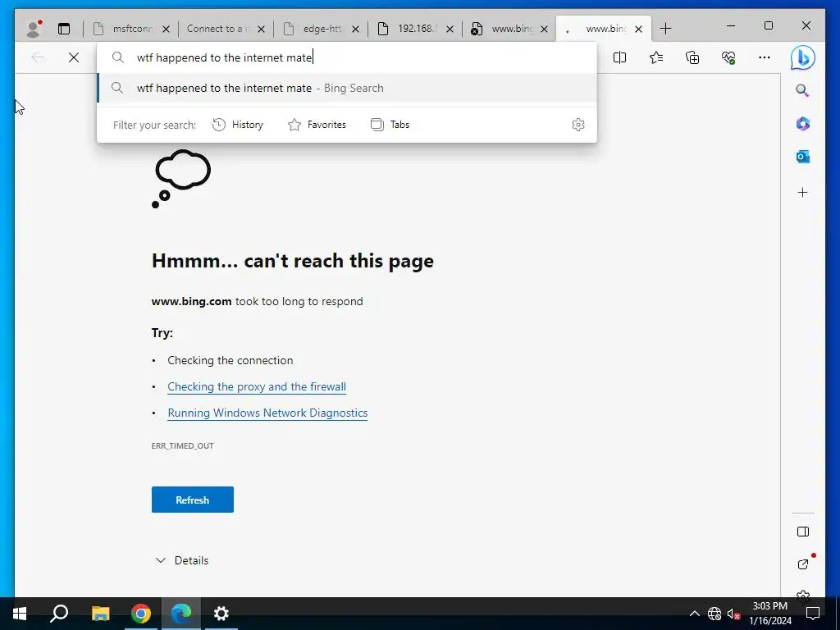Click 'Running Windows Network Diagnostics' link
This screenshot has width=840, height=630.
point(267,413)
